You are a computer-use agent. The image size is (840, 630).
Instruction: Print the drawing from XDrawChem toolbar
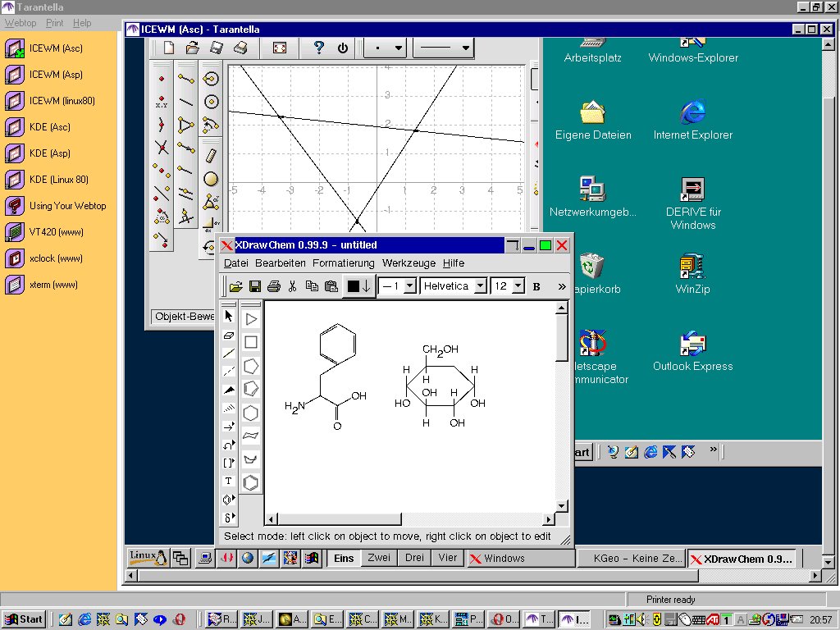[x=274, y=286]
